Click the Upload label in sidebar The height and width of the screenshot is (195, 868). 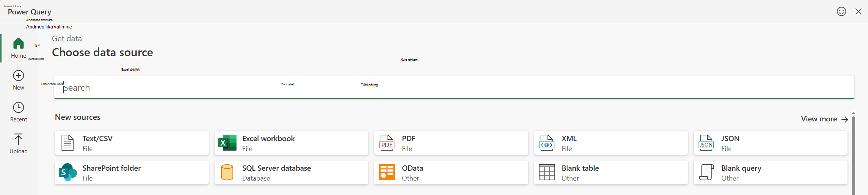[19, 151]
